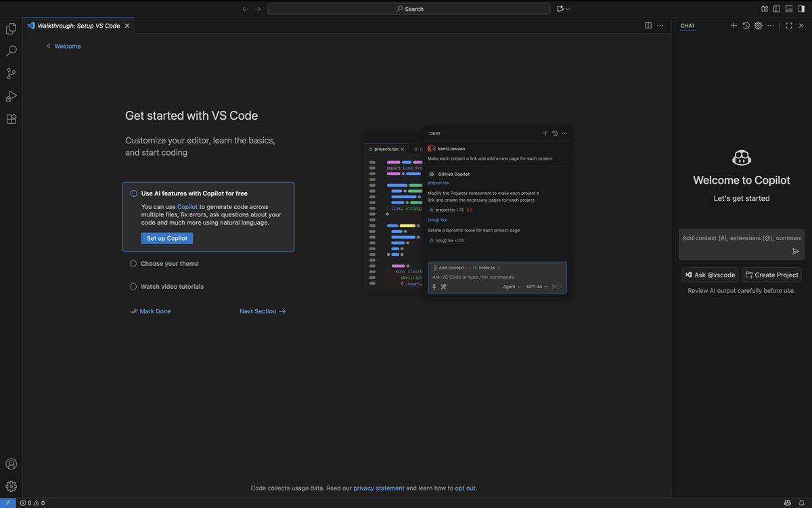Click the errors and warnings status count
This screenshot has width=812, height=508.
point(32,503)
